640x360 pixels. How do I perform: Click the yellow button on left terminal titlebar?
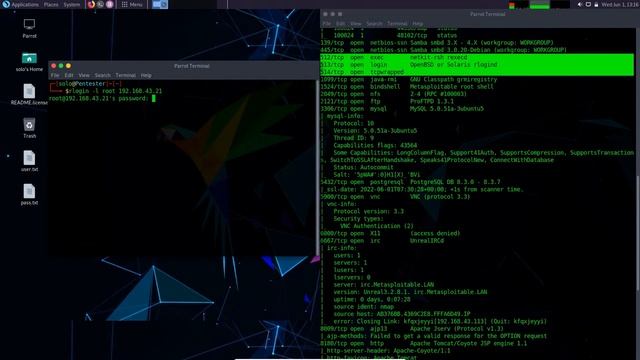[x=68, y=66]
